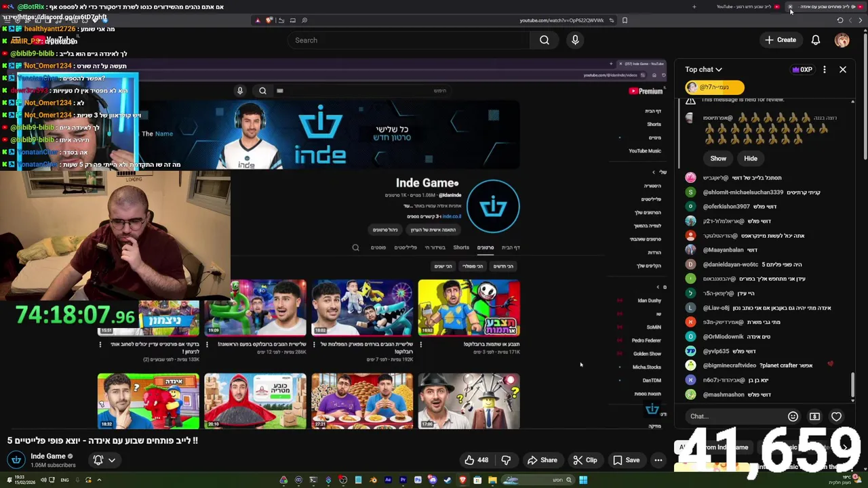The width and height of the screenshot is (868, 488).
Task: Click the Clip button
Action: point(585,460)
